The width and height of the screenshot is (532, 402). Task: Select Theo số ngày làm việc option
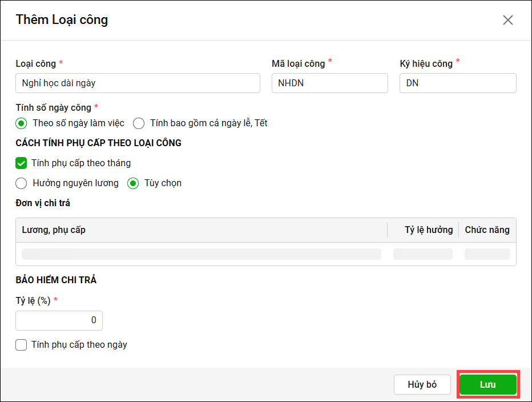(x=22, y=123)
